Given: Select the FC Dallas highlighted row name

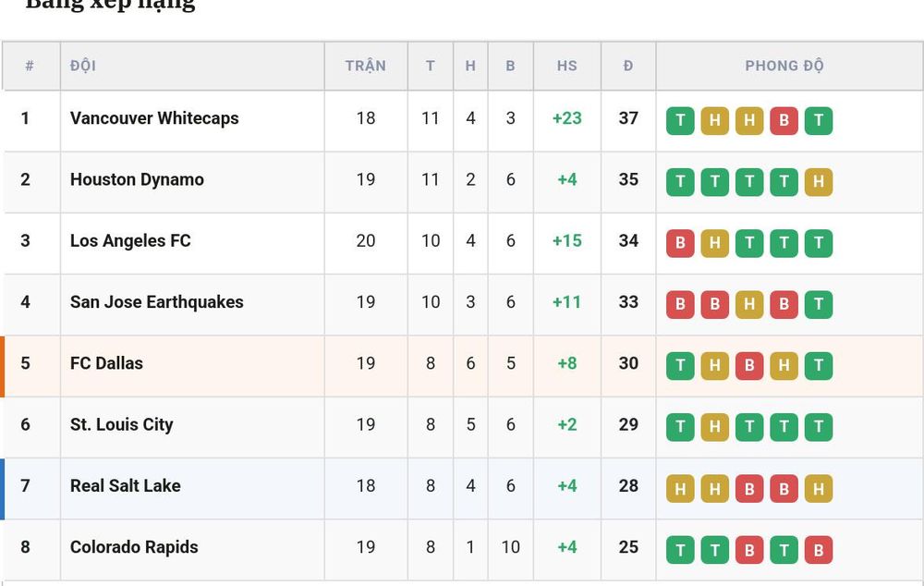Looking at the screenshot, I should click(106, 364).
